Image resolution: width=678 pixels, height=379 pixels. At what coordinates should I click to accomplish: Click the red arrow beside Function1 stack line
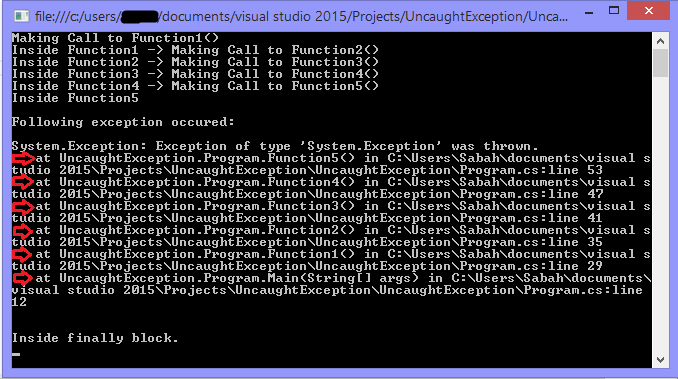click(x=23, y=254)
